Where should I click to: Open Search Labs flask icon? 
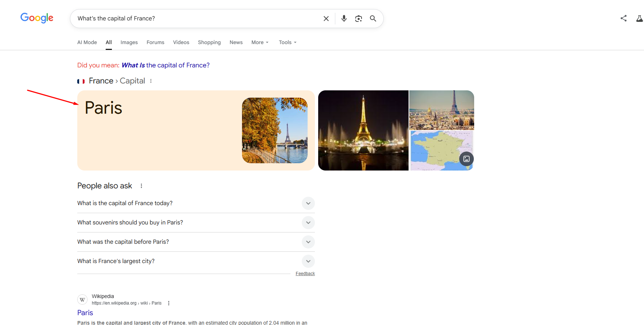point(639,18)
